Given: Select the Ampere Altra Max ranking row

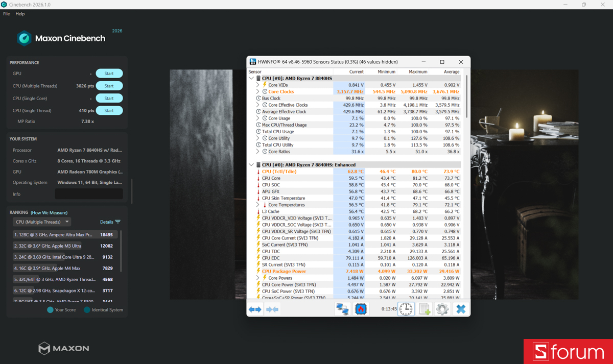Looking at the screenshot, I should click(65, 235).
